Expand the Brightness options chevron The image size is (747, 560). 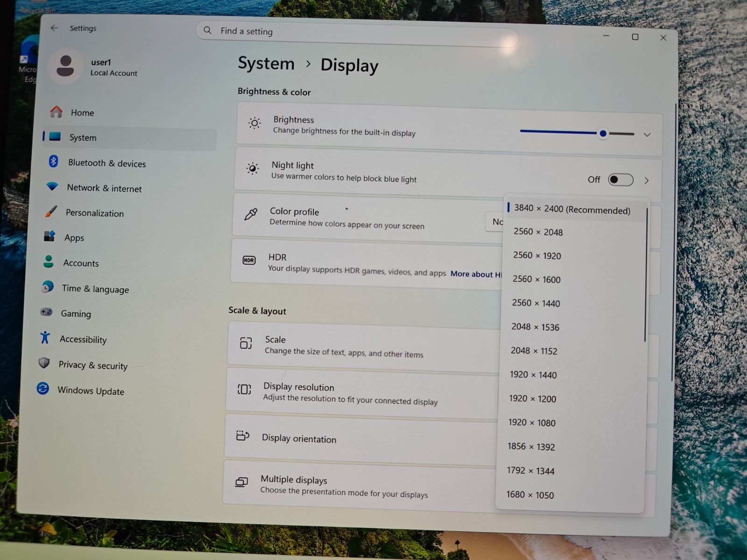647,135
